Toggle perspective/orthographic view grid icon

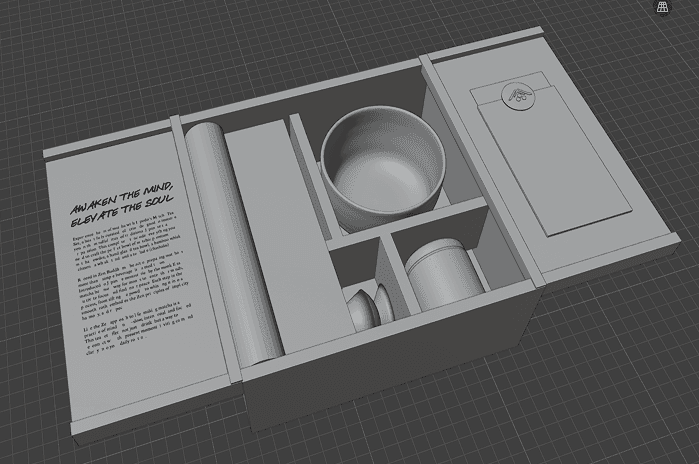pos(662,8)
